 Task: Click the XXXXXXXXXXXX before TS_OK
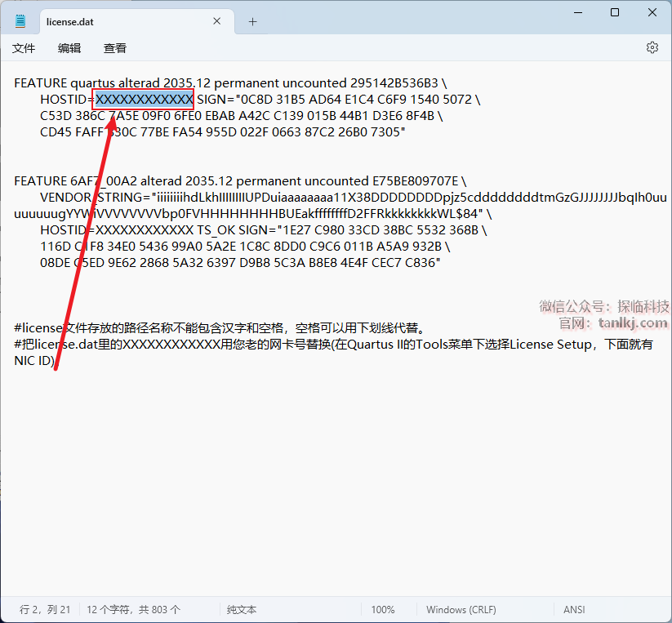[145, 230]
